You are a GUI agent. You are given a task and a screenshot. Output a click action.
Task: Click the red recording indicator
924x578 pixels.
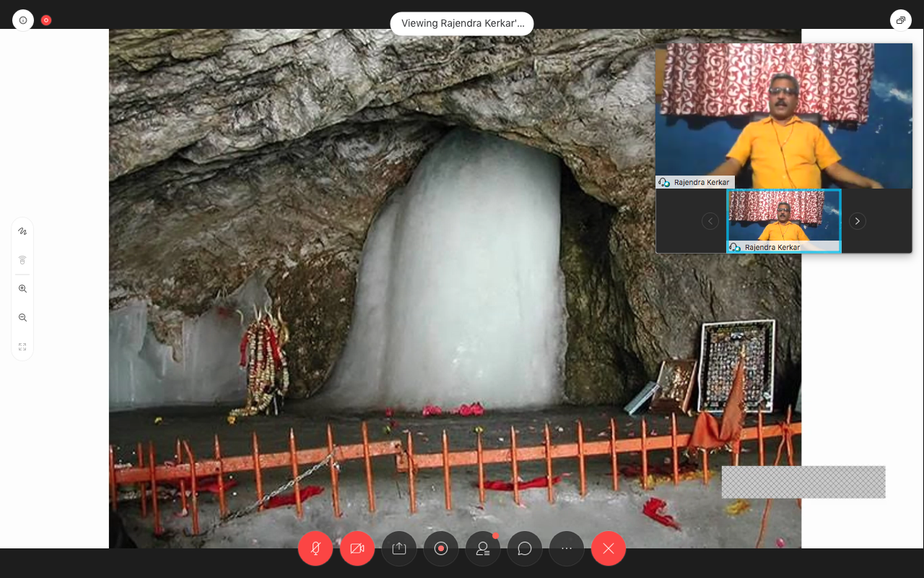pyautogui.click(x=46, y=20)
